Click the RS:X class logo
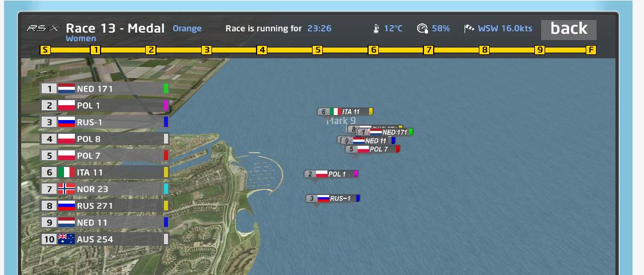This screenshot has height=275, width=644. [x=43, y=29]
